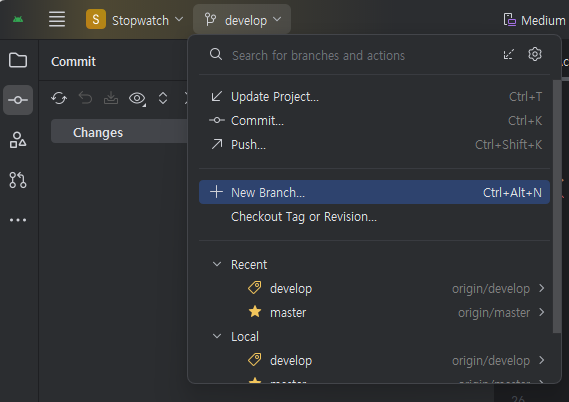Open the Stopwatch project dropdown

135,20
